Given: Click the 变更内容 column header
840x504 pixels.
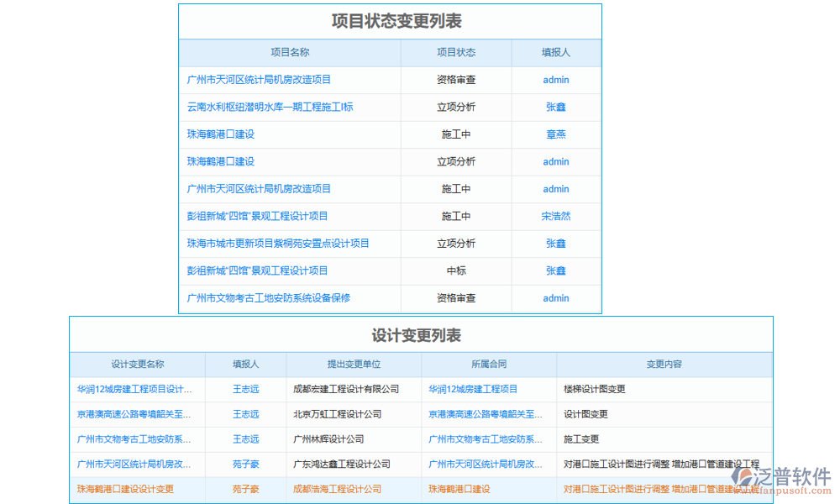Looking at the screenshot, I should (x=664, y=364).
